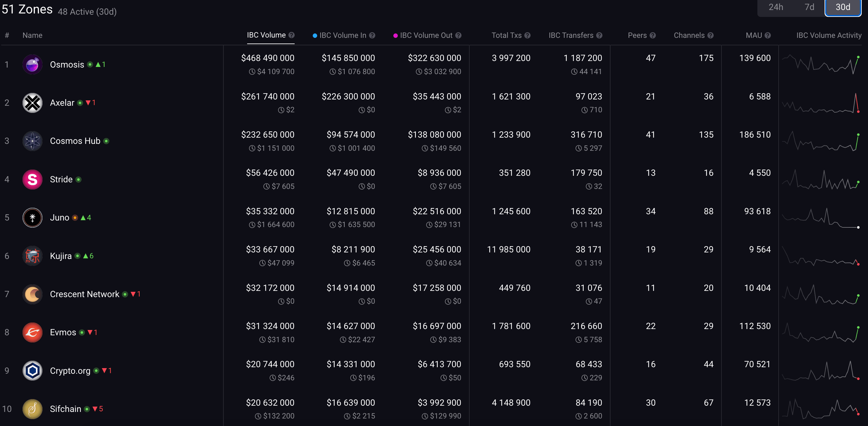Switch to the 7d time period

click(809, 7)
